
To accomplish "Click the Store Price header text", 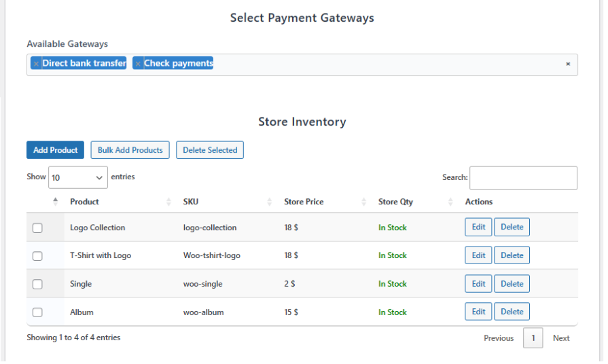I will [x=306, y=203].
